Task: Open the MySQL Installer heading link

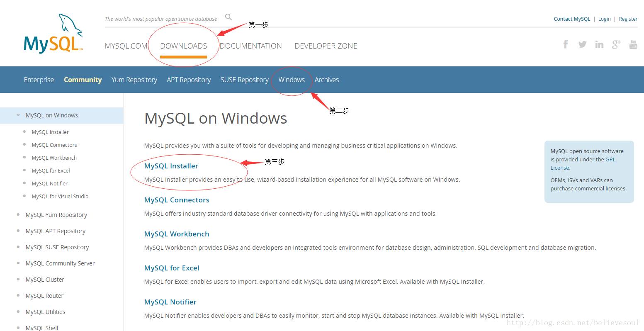Action: (171, 166)
